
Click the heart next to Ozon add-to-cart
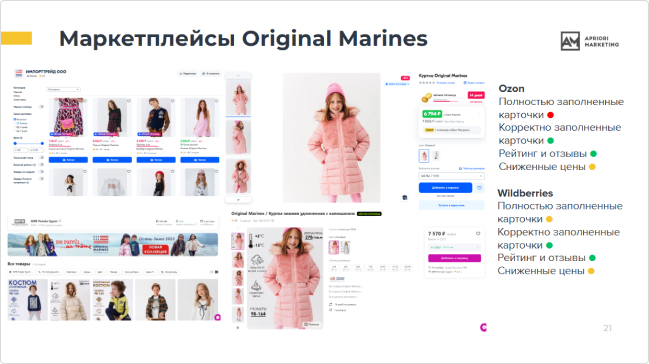pyautogui.click(x=479, y=188)
